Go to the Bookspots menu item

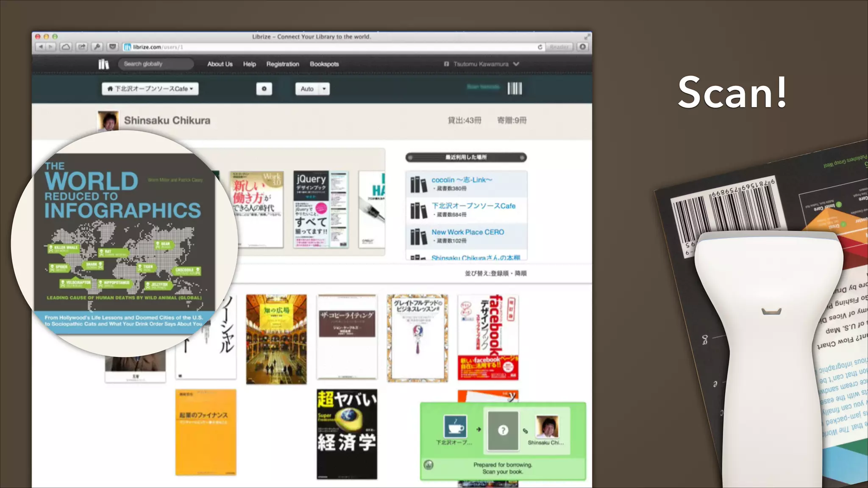324,64
